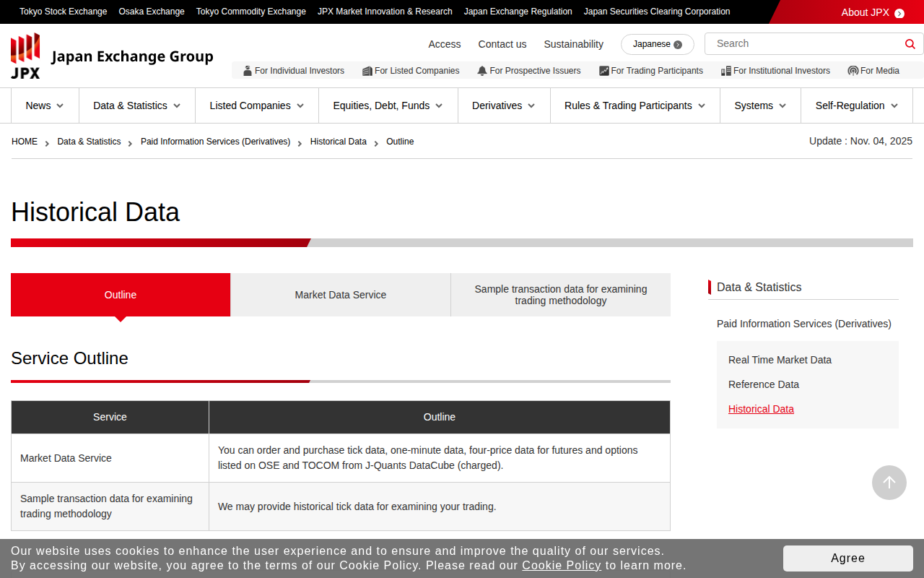Open Real Time Market Data sidebar link
This screenshot has width=924, height=578.
(x=780, y=360)
